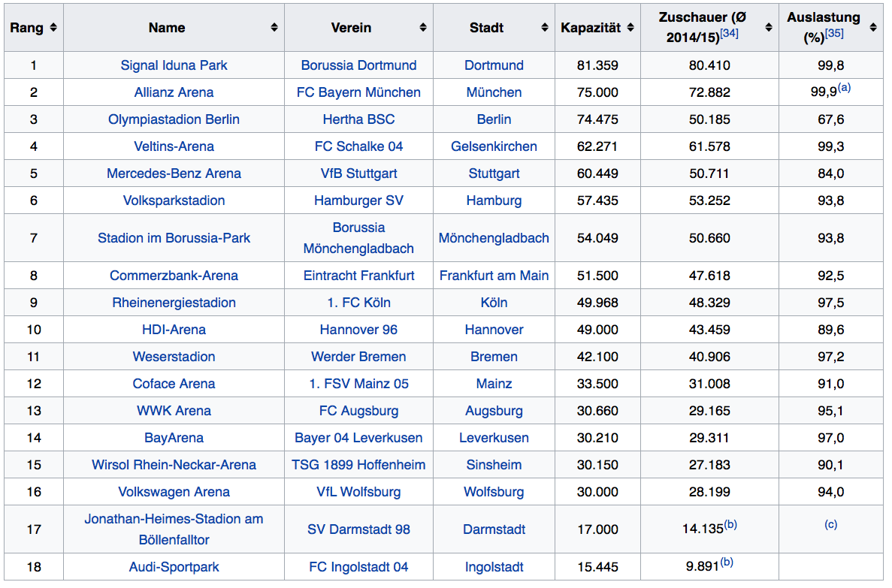Open Weserstadion link
Image resolution: width=892 pixels, height=588 pixels.
click(174, 357)
